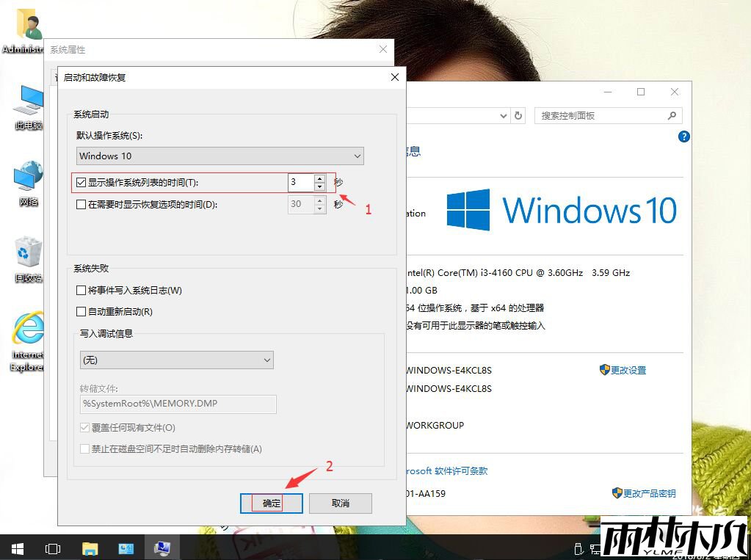The height and width of the screenshot is (560, 751).
Task: Click the refresh icon beside the address bar
Action: point(518,115)
